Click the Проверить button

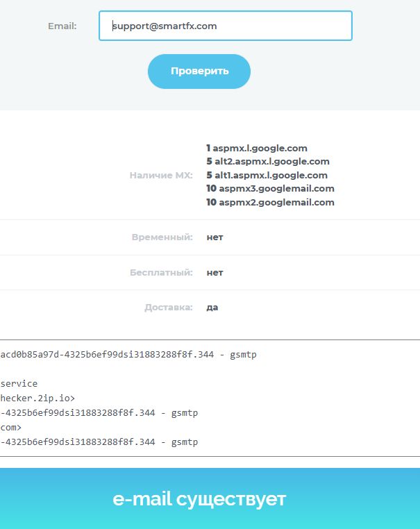coord(199,72)
